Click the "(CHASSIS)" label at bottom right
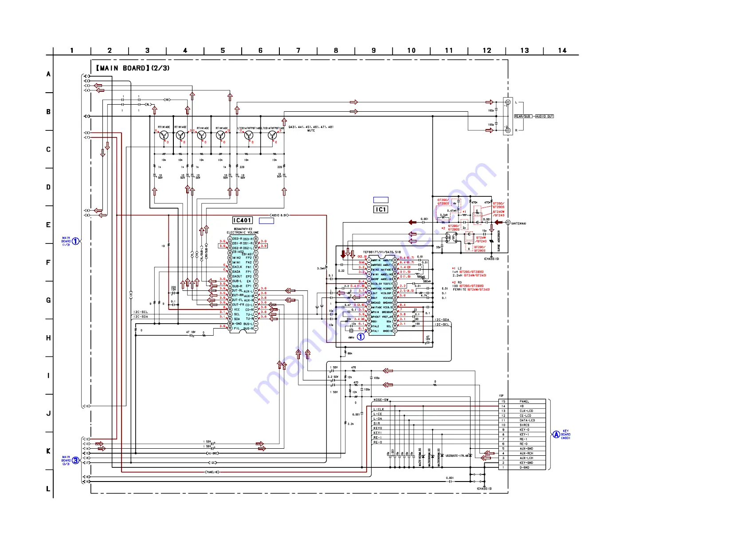745x560 pixels. click(484, 489)
